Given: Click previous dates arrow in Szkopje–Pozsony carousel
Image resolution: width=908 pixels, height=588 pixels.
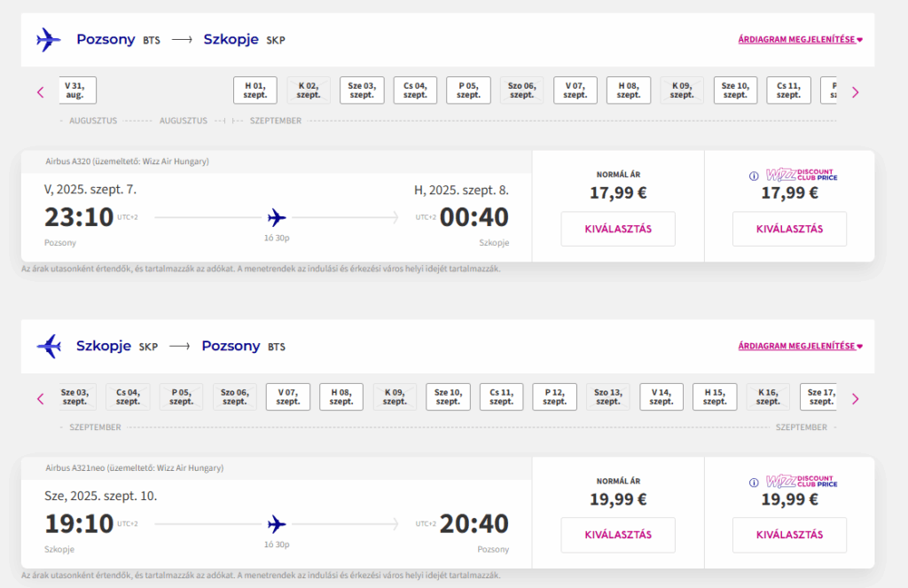Looking at the screenshot, I should 41,398.
